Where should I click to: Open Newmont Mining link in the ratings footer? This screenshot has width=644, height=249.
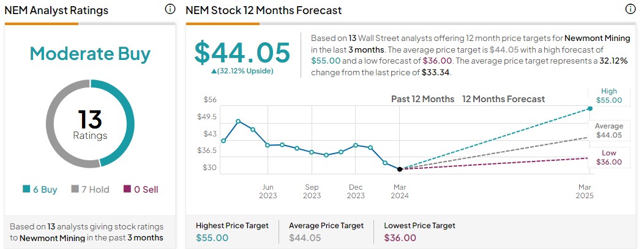click(53, 237)
